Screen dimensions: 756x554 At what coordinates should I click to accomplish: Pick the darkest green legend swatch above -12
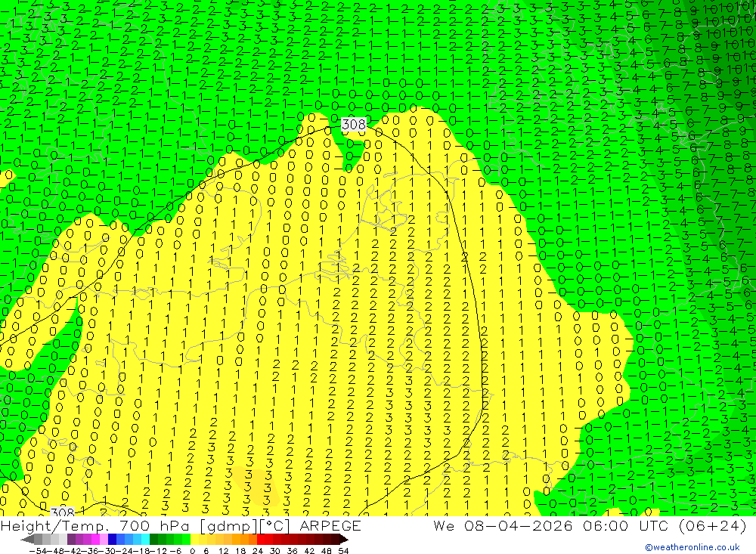pyautogui.click(x=153, y=539)
